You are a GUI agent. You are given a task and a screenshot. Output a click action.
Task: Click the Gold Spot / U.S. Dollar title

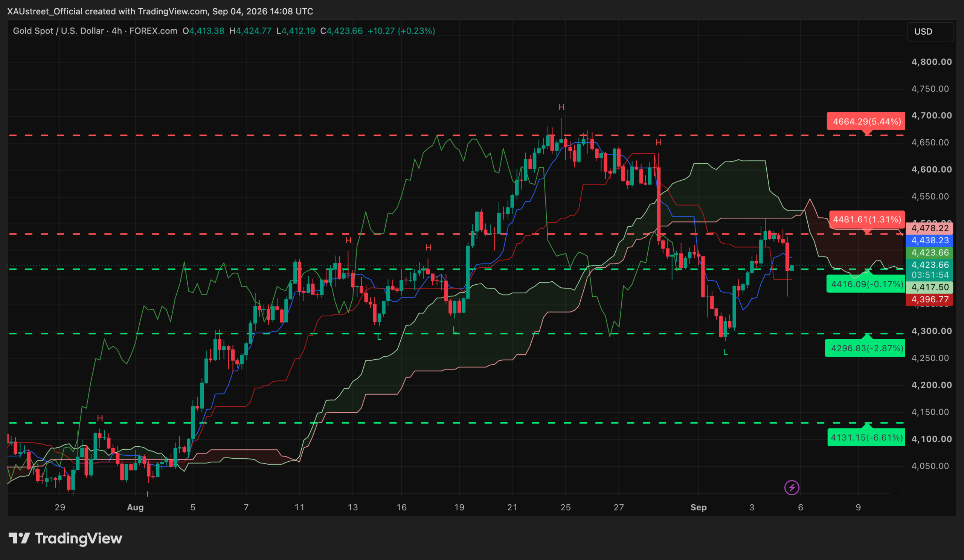tap(58, 31)
